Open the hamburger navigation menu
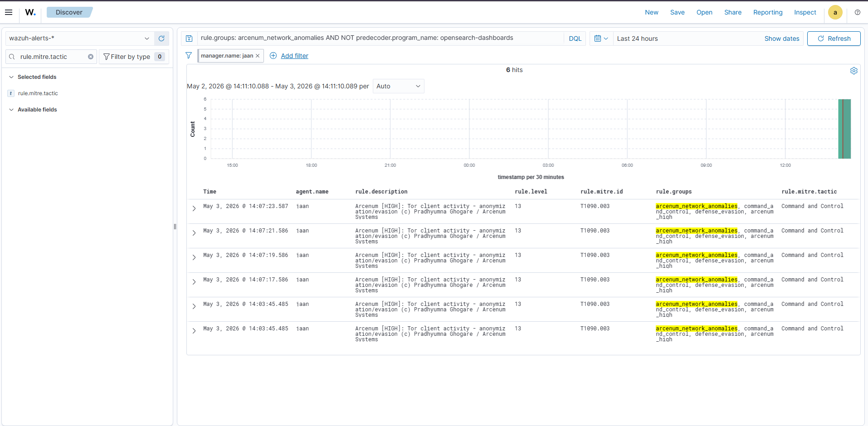Image resolution: width=868 pixels, height=426 pixels. point(9,12)
